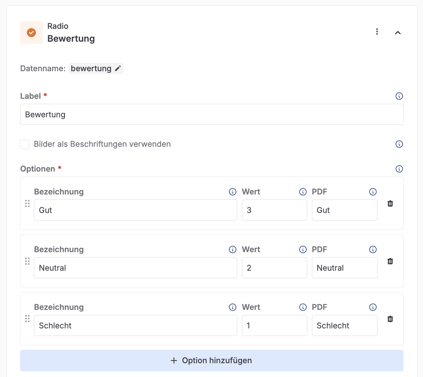Click PDF field containing Gut
The image size is (423, 377).
[345, 210]
